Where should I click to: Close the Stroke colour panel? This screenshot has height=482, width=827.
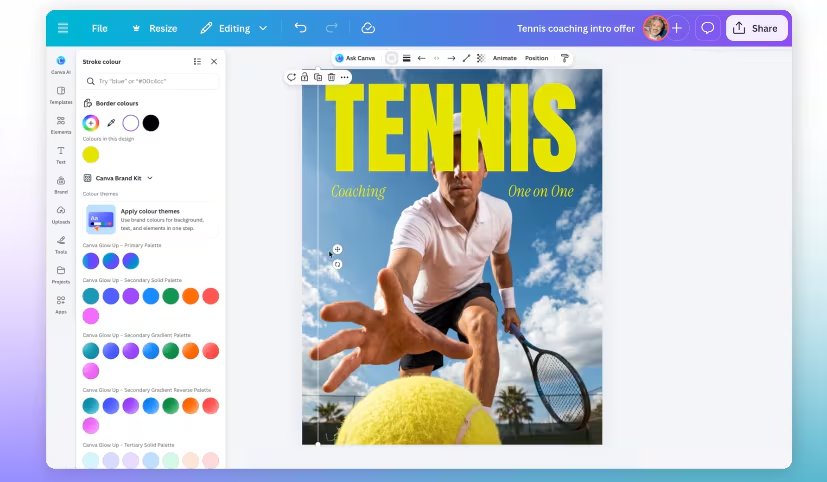click(x=214, y=62)
